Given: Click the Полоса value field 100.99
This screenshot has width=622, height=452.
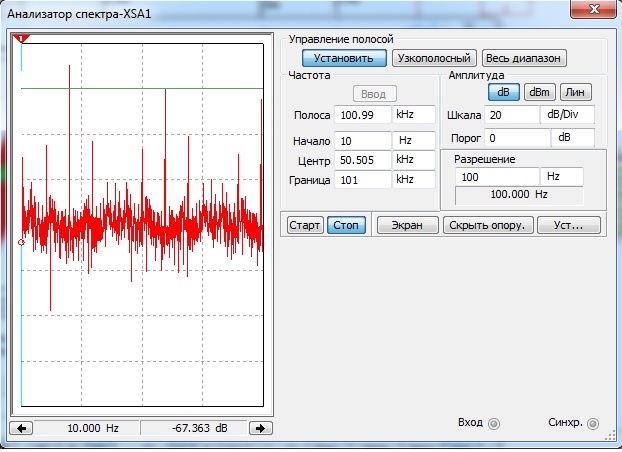Looking at the screenshot, I should (363, 115).
